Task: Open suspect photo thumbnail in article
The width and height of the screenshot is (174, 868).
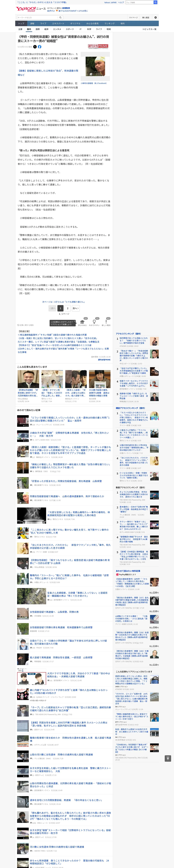Action: click(95, 66)
